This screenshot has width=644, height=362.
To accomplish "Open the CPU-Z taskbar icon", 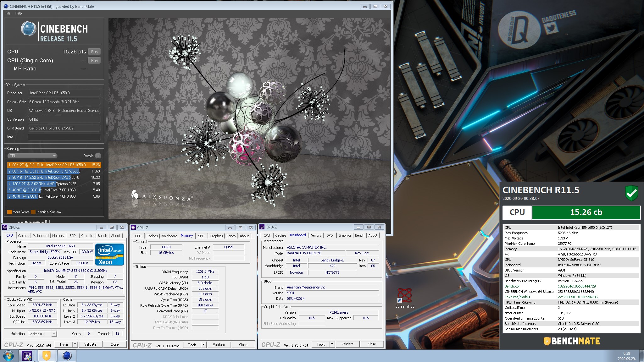I will click(27, 356).
